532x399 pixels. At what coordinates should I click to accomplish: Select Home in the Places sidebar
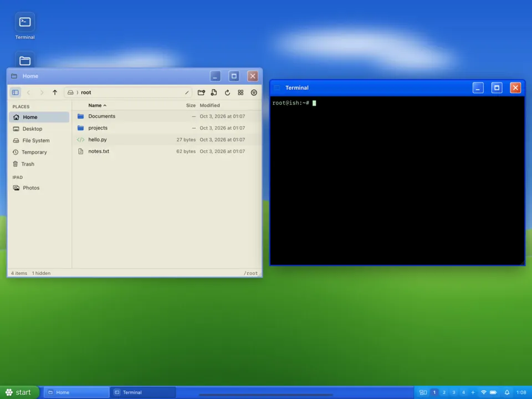pyautogui.click(x=39, y=117)
